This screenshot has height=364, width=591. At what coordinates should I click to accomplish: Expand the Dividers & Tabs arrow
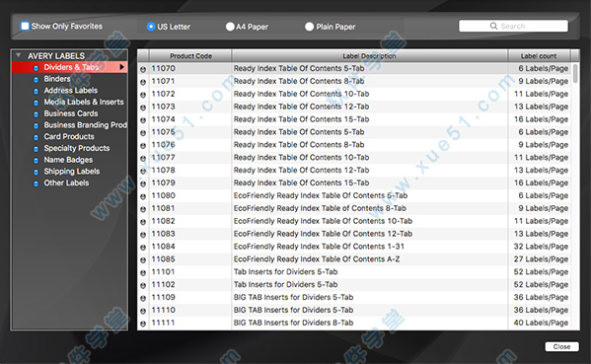click(121, 67)
